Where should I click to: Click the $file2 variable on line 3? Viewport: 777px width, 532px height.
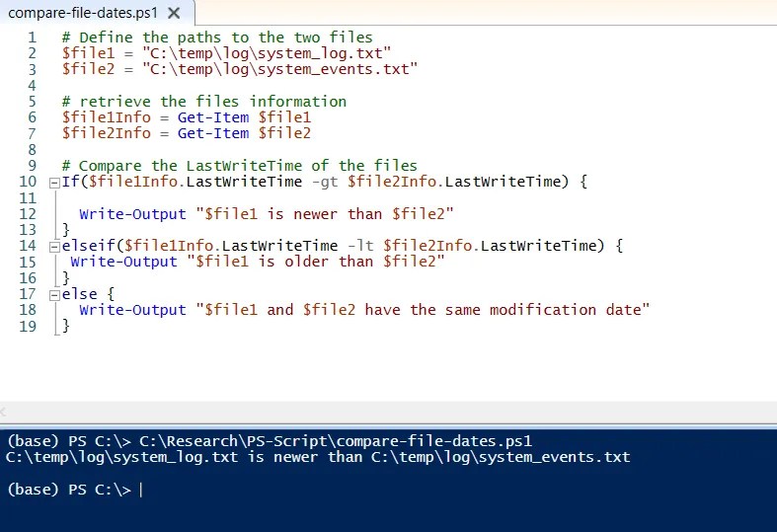coord(88,69)
